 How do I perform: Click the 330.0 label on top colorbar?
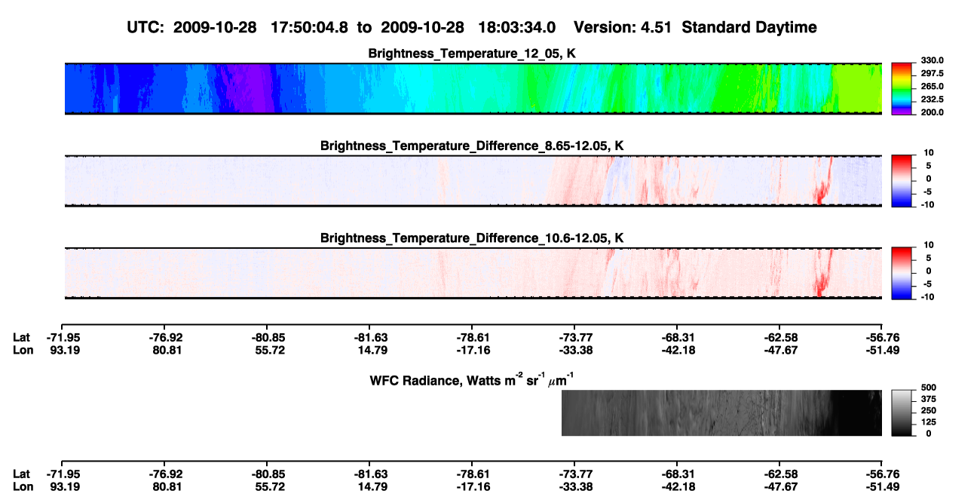[933, 60]
